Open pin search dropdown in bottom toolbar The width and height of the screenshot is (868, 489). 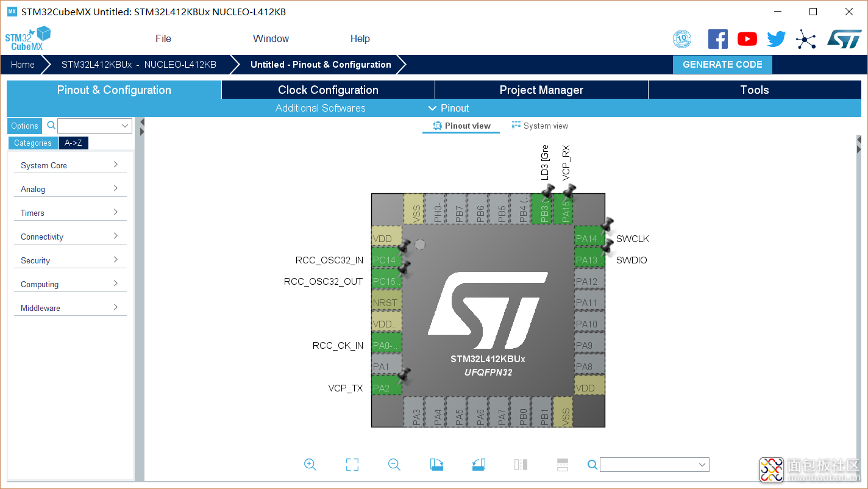(x=702, y=465)
